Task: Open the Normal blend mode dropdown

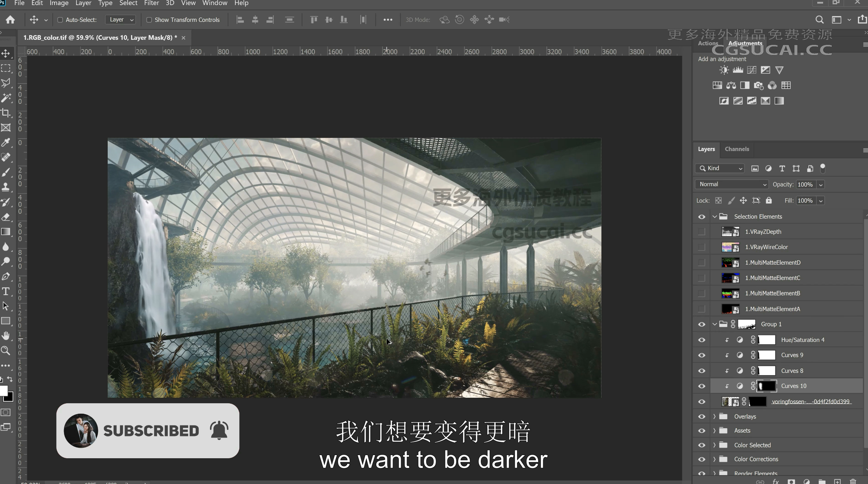Action: (x=732, y=184)
